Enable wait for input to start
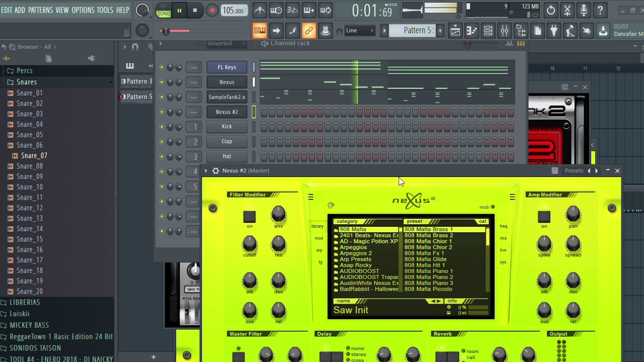The height and width of the screenshot is (362, 644). pyautogui.click(x=276, y=10)
